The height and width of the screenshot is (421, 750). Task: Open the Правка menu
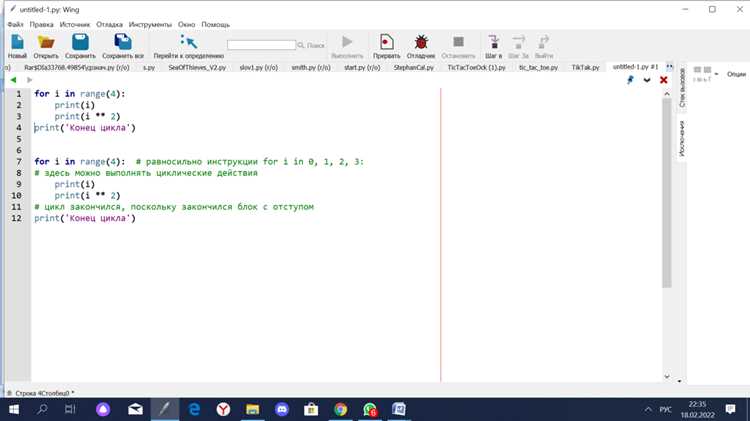pos(42,24)
